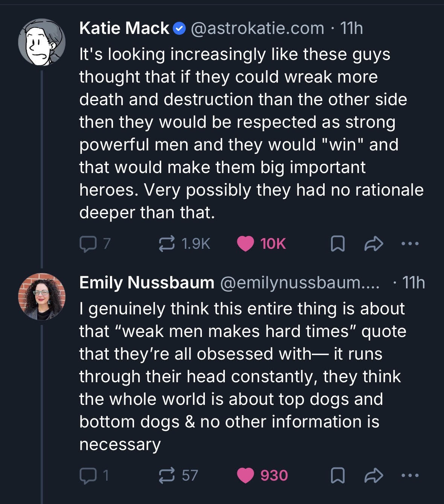The width and height of the screenshot is (444, 504).
Task: Unlike Emily Nussbaum's post heart
Action: coord(245,475)
